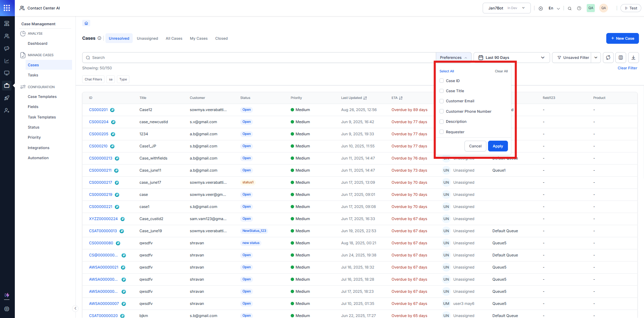Check the Requester option in Preferences

click(x=442, y=132)
